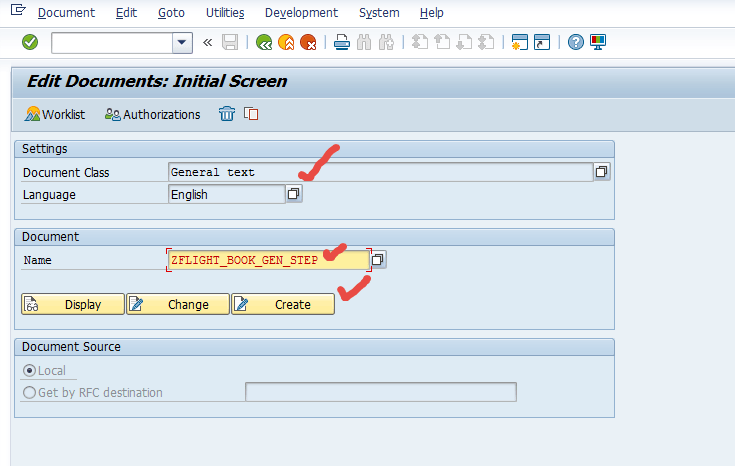The image size is (735, 466).
Task: Click the orange Exit icon
Action: point(286,42)
